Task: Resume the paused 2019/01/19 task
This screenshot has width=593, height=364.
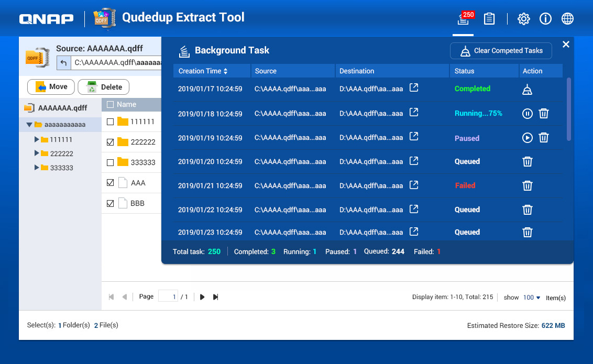Action: pyautogui.click(x=527, y=138)
